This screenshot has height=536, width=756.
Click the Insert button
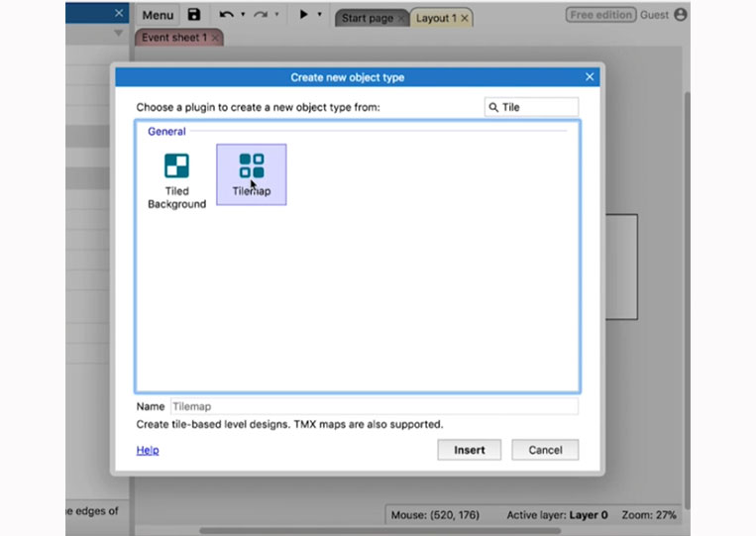[469, 450]
